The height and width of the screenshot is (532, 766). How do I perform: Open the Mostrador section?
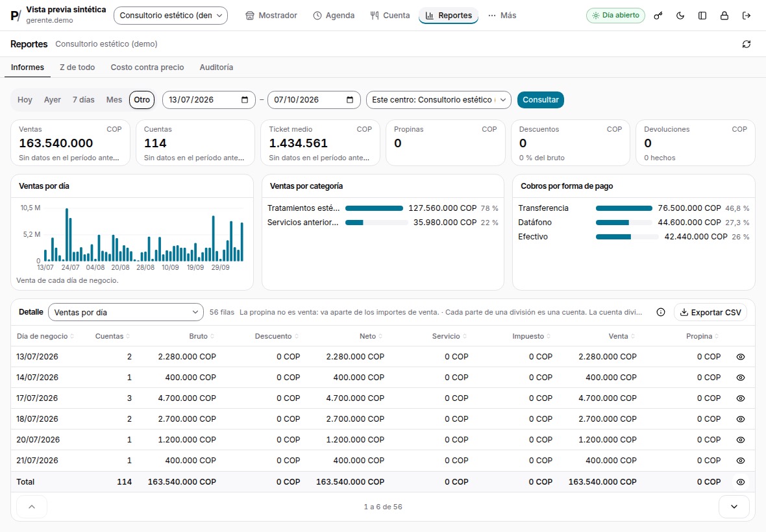coord(271,16)
